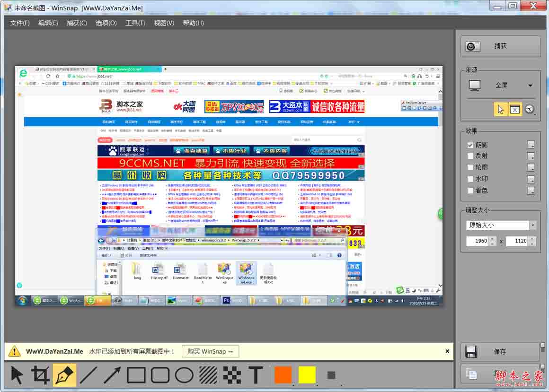Open the 捕获(C) menu
The image size is (549, 392).
pos(77,23)
